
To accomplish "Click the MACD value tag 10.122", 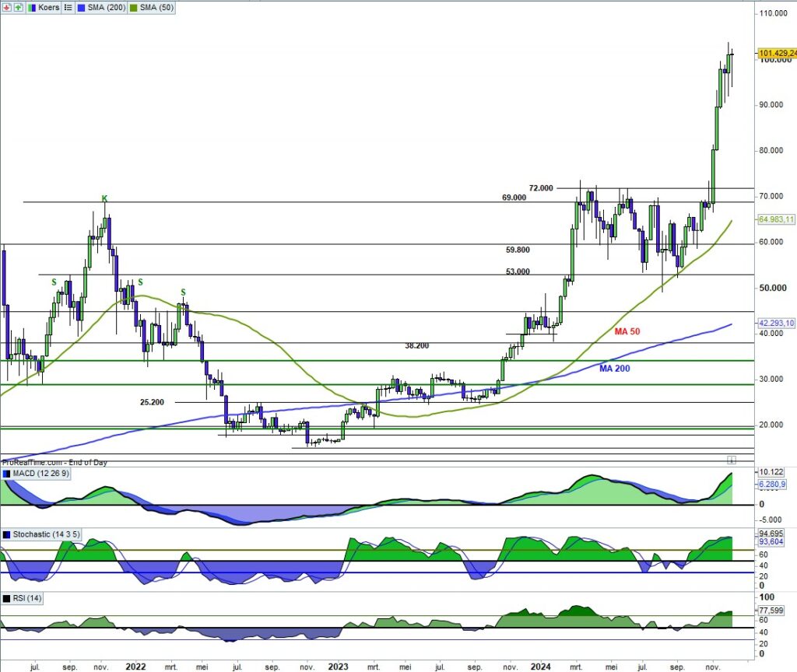I will (x=770, y=472).
